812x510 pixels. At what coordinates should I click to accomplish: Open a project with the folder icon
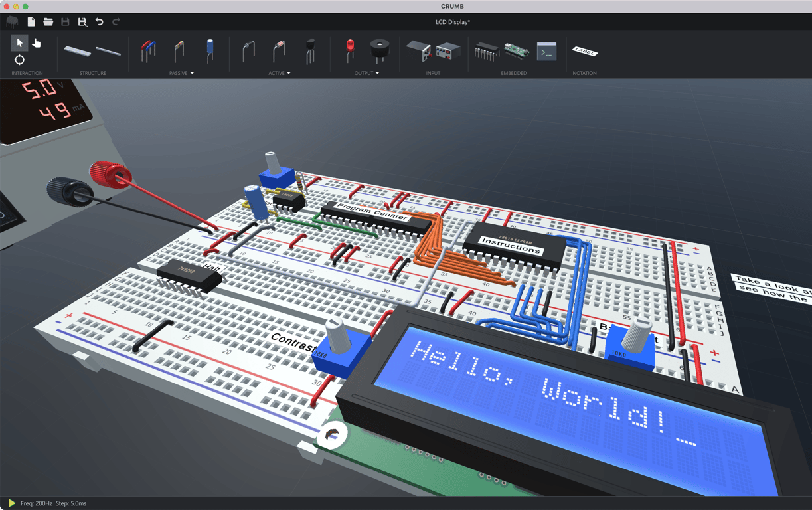pos(48,22)
